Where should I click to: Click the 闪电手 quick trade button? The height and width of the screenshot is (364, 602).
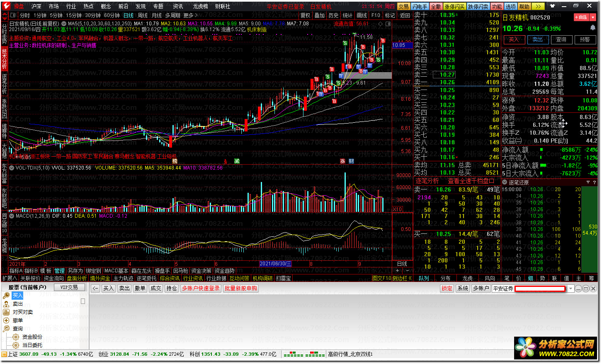[x=420, y=7]
